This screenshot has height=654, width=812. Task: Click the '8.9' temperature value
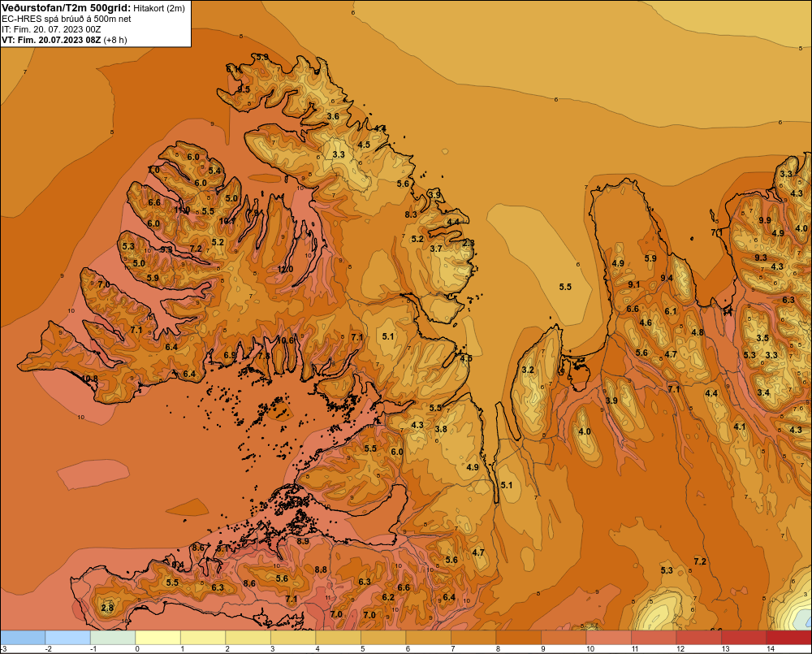coord(303,541)
